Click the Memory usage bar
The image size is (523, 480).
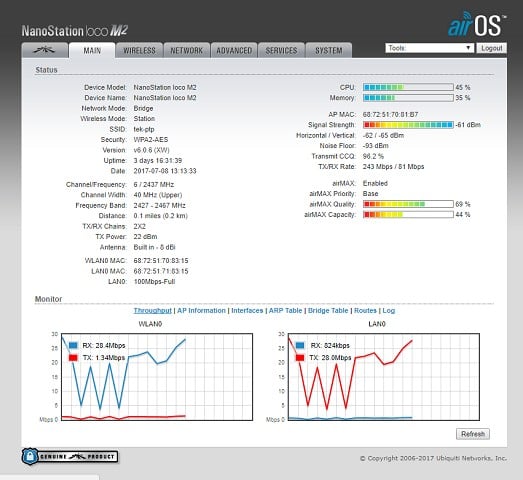pyautogui.click(x=408, y=98)
